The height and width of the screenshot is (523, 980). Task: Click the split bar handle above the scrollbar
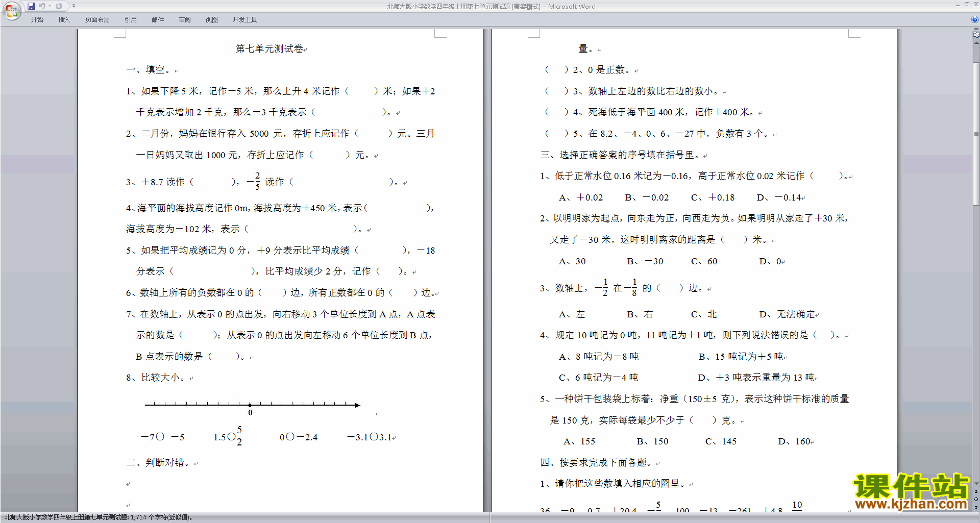point(976,30)
